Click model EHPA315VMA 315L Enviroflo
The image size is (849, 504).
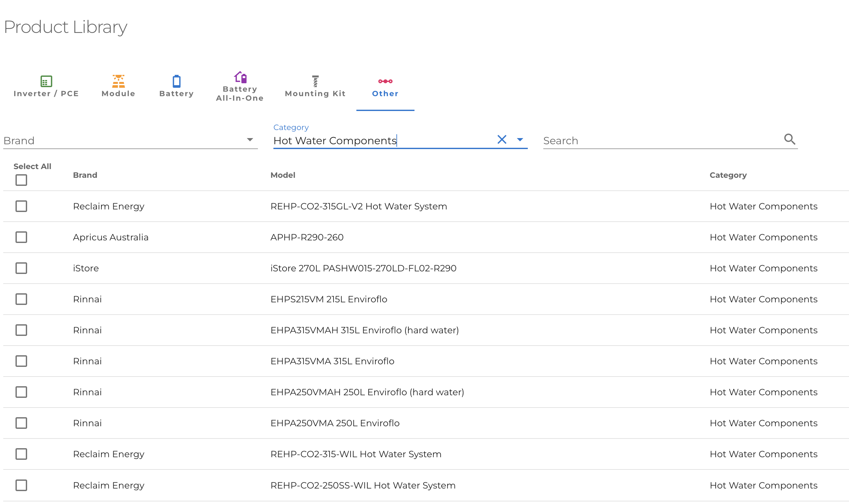(x=332, y=361)
